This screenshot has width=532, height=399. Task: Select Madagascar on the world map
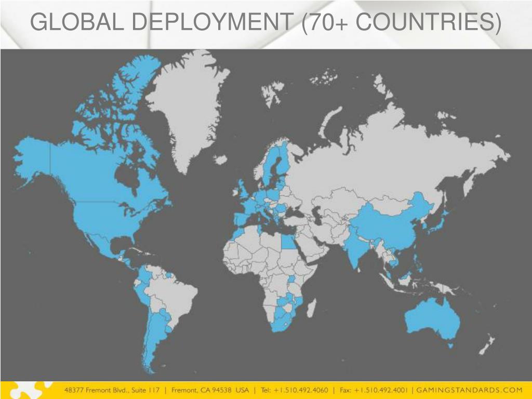[312, 308]
